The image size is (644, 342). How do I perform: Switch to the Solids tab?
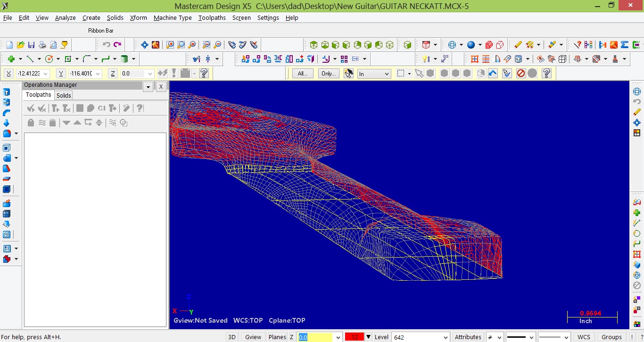point(64,95)
